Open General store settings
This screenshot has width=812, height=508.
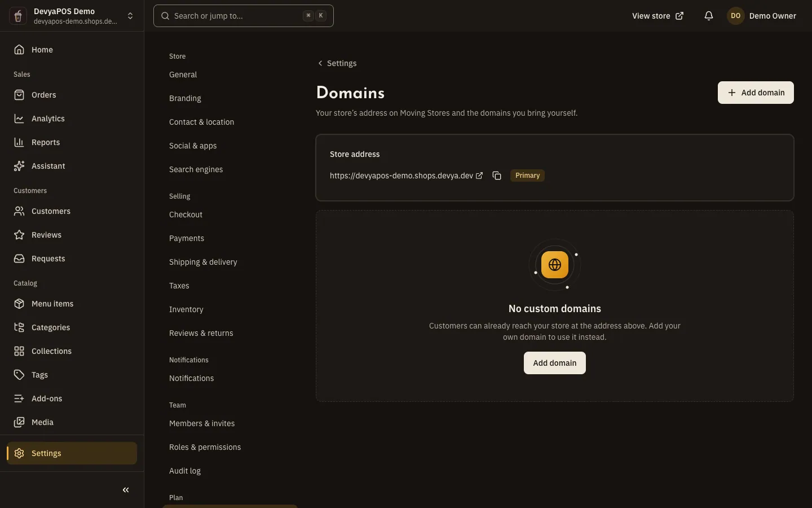(x=183, y=75)
